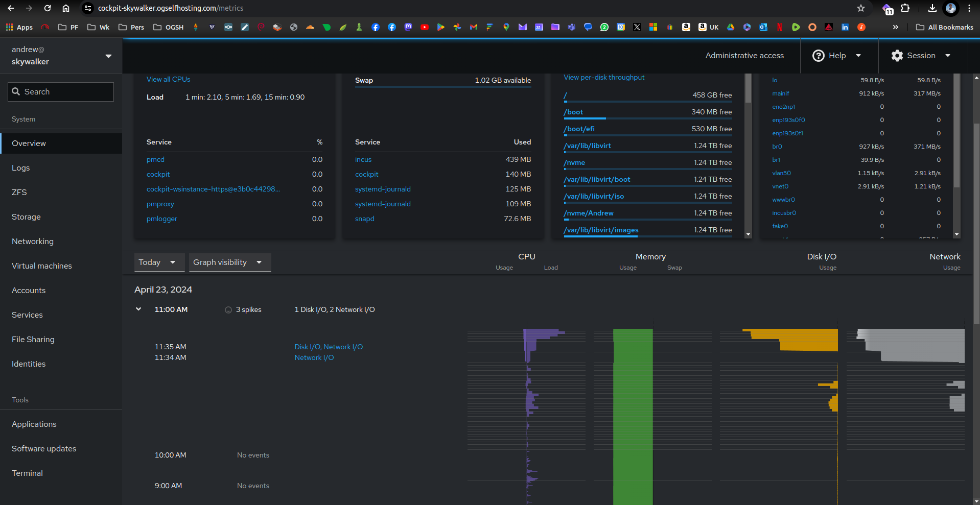Open the Google Maps bookmark icon
This screenshot has height=505, width=980.
pyautogui.click(x=506, y=27)
